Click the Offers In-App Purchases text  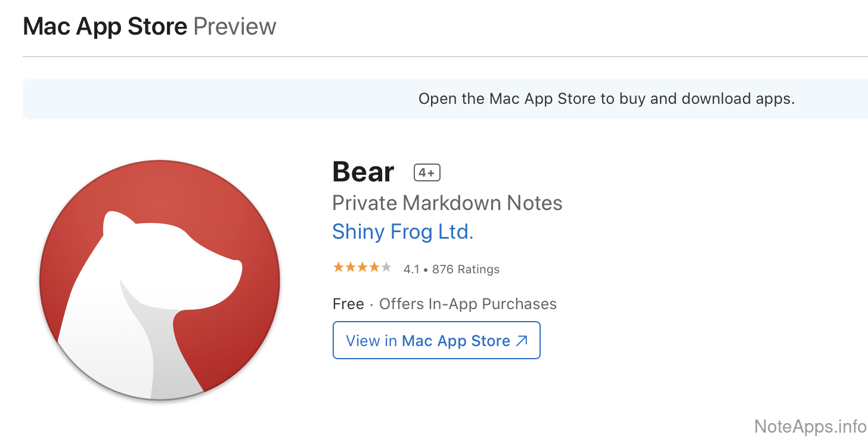468,304
